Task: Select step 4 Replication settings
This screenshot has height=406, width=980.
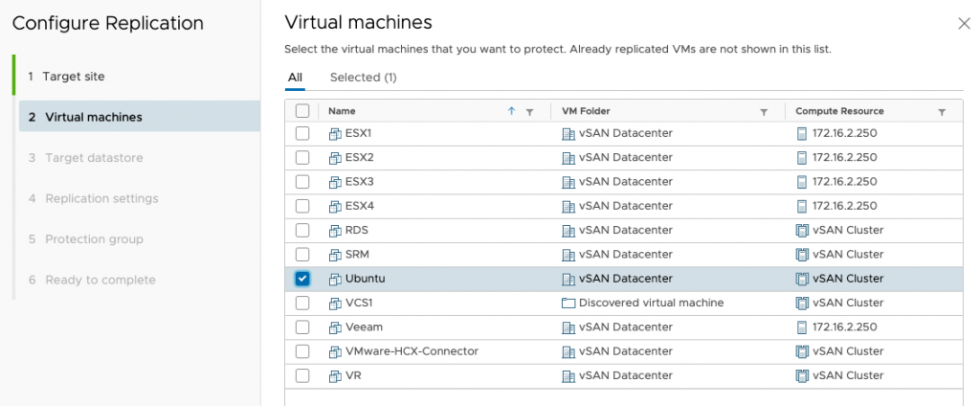Action: click(93, 198)
